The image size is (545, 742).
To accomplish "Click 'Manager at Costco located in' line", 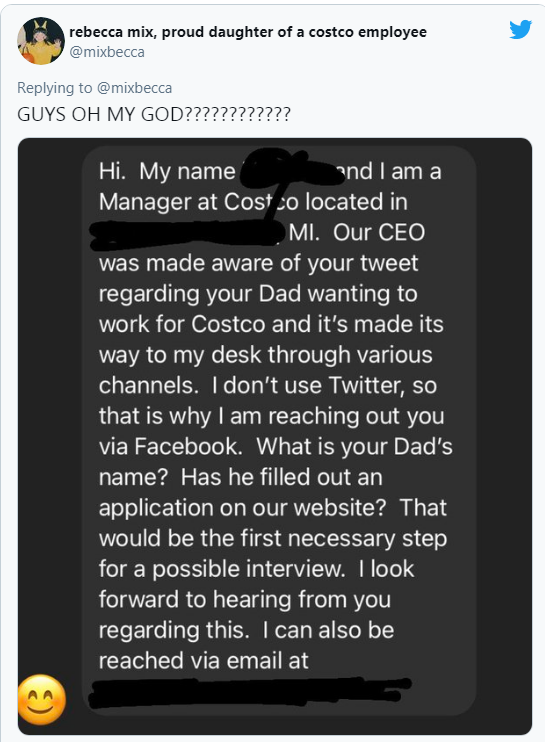I will coord(253,203).
